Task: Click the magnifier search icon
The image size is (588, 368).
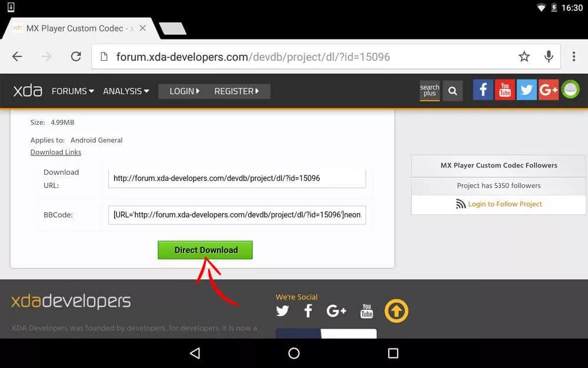Action: tap(453, 91)
